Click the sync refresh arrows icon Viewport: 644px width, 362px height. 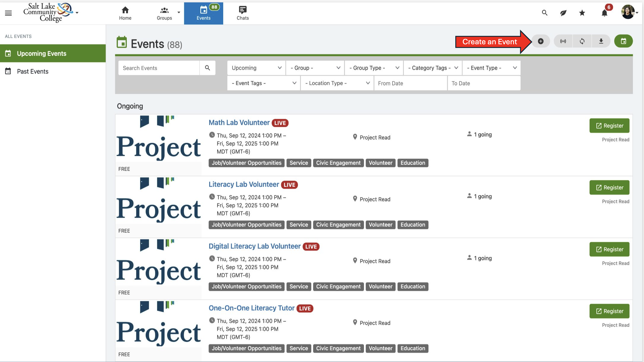click(582, 41)
